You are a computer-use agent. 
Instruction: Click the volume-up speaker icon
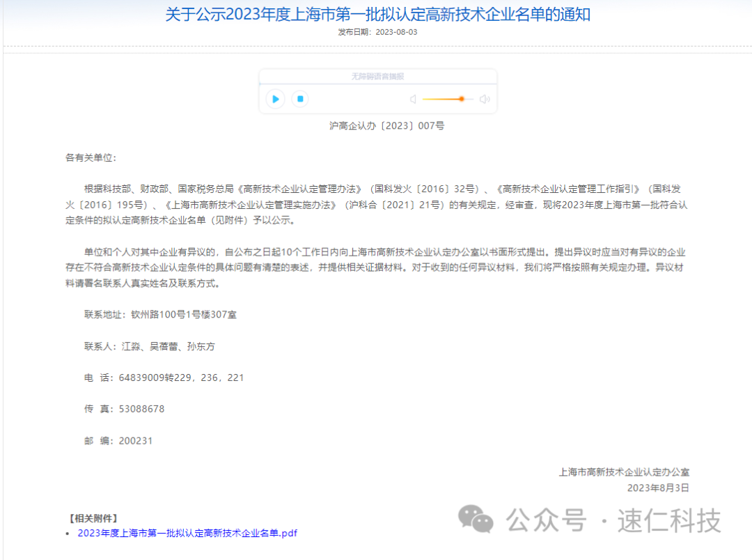(x=485, y=99)
